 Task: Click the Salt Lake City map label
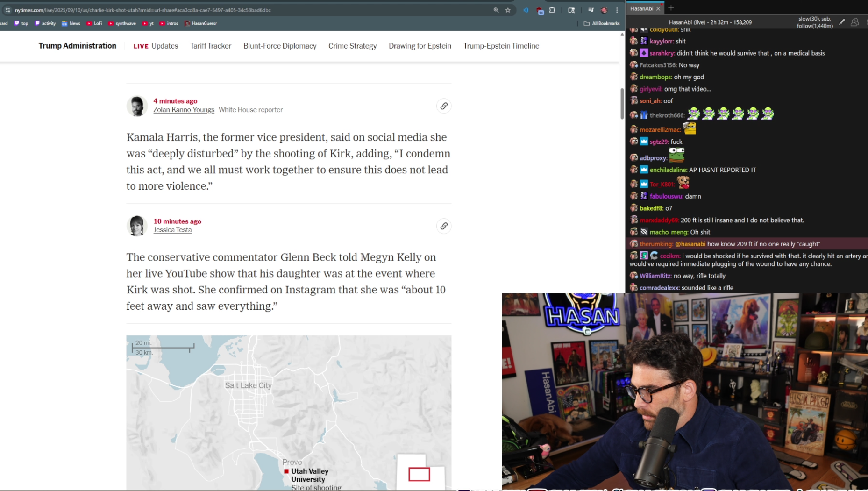tap(248, 385)
